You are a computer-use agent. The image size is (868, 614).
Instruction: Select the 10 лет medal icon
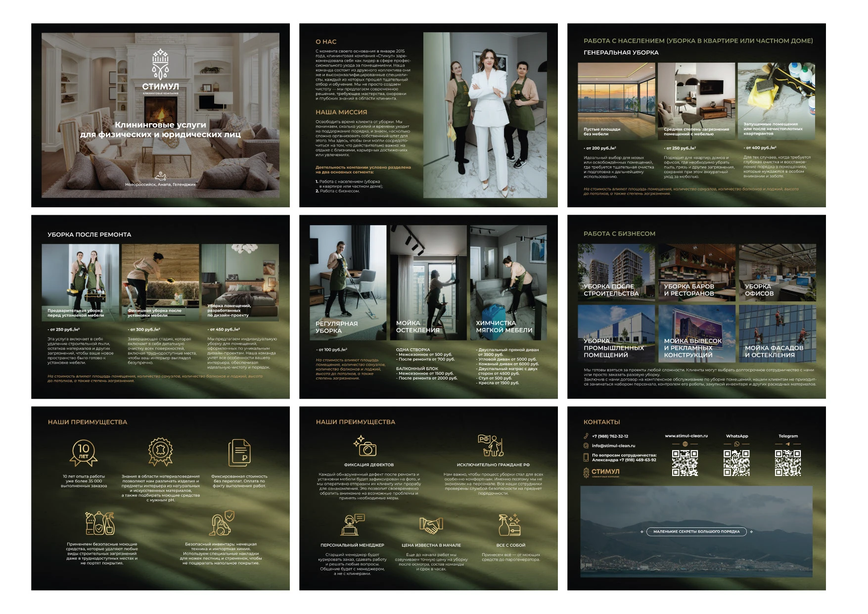click(84, 452)
